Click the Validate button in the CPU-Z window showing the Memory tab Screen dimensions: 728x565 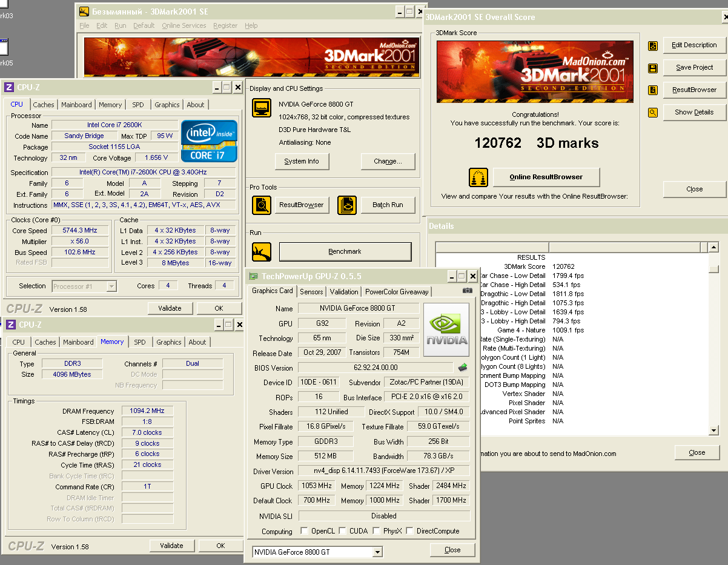(171, 546)
